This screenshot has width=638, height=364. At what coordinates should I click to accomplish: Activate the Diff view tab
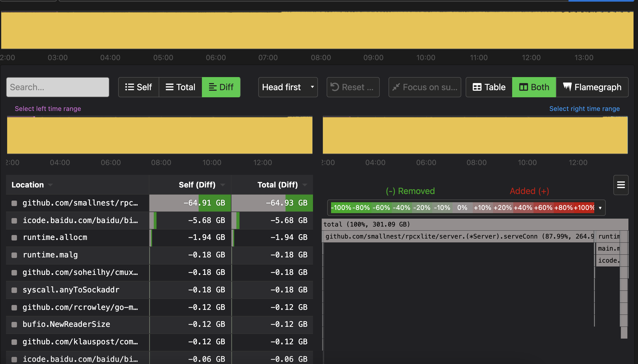tap(221, 87)
